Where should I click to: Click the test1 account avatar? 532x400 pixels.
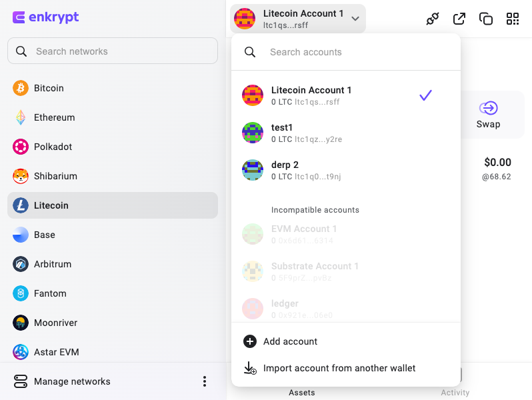click(x=253, y=133)
